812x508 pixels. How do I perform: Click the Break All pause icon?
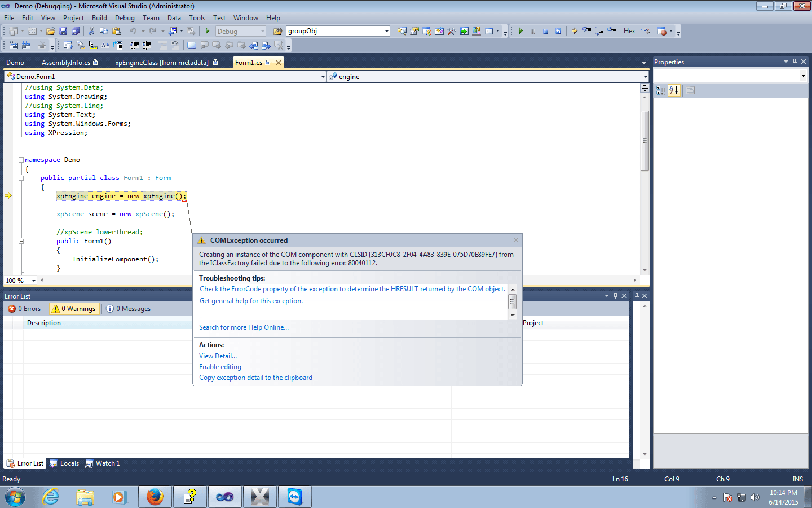pos(533,31)
